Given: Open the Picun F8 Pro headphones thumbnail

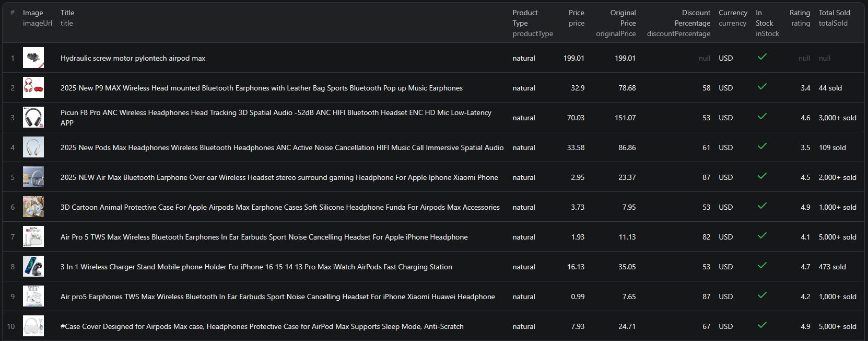Looking at the screenshot, I should point(33,118).
